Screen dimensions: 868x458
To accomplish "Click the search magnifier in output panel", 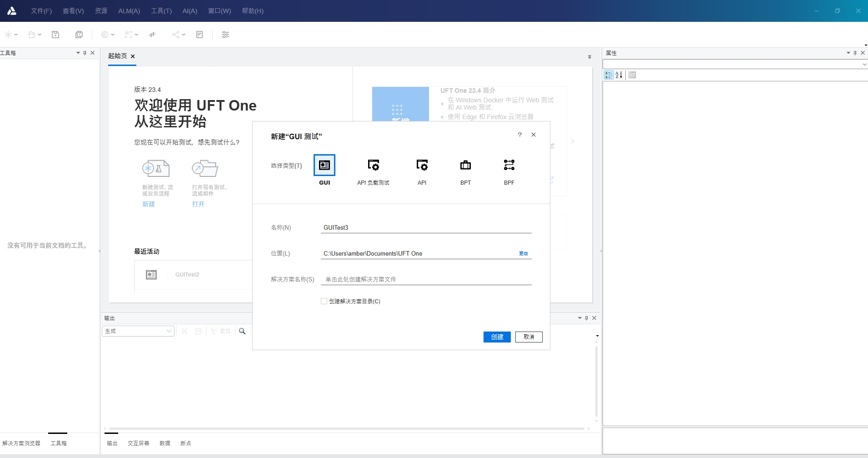I will click(242, 331).
